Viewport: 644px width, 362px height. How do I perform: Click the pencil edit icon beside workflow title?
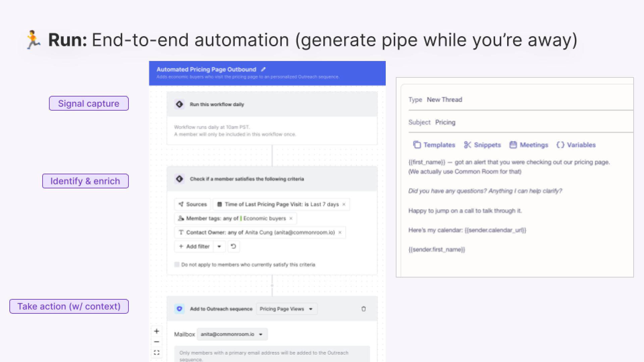point(263,69)
